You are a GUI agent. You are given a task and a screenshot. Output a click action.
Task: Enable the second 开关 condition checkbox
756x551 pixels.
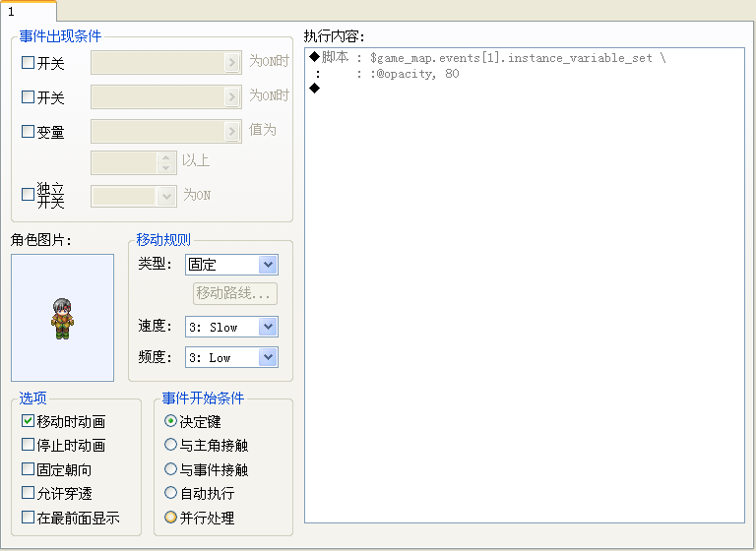click(x=28, y=96)
